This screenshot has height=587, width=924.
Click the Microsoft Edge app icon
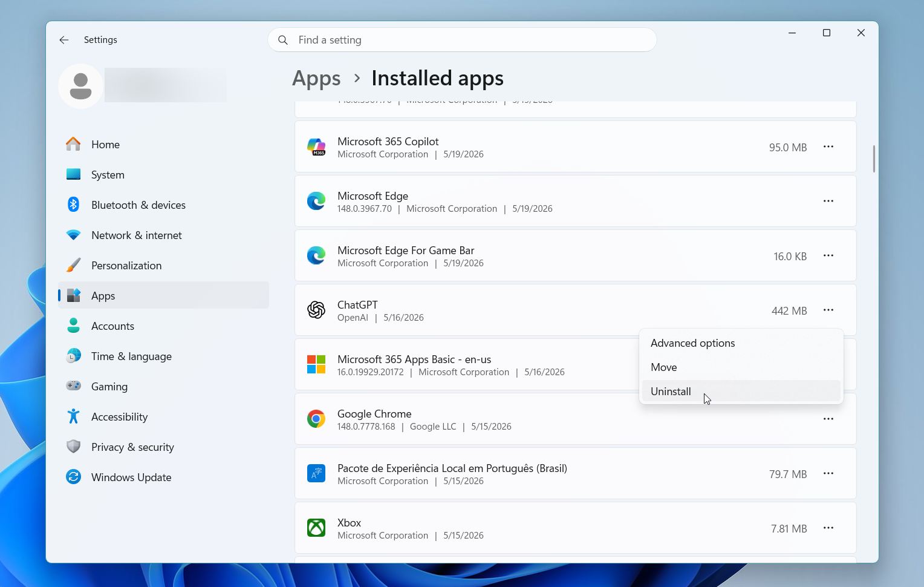pos(316,202)
